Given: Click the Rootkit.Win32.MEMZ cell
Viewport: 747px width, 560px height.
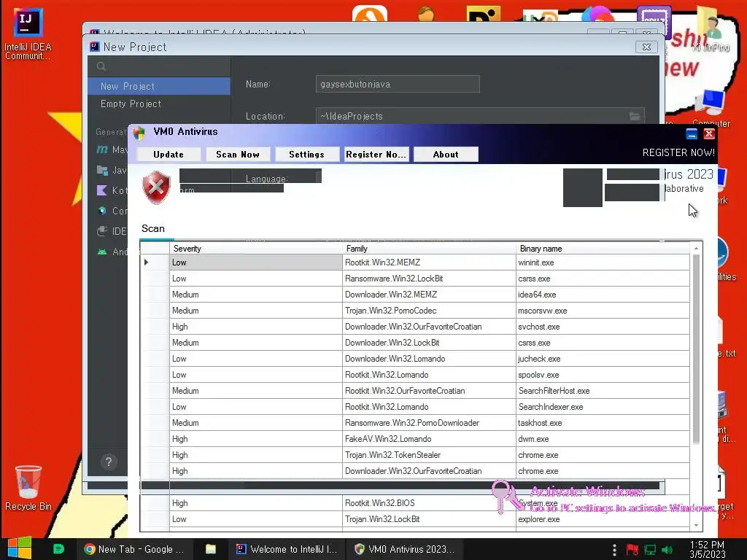Looking at the screenshot, I should pos(429,262).
